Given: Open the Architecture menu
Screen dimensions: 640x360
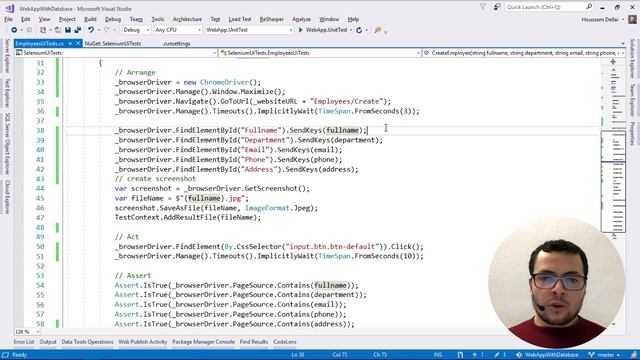Looking at the screenshot, I should [187, 19].
